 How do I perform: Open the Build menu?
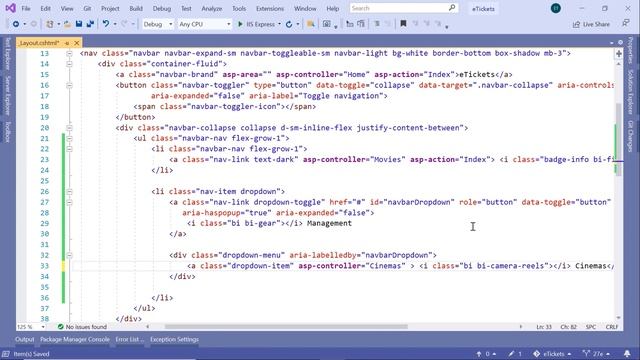136,8
